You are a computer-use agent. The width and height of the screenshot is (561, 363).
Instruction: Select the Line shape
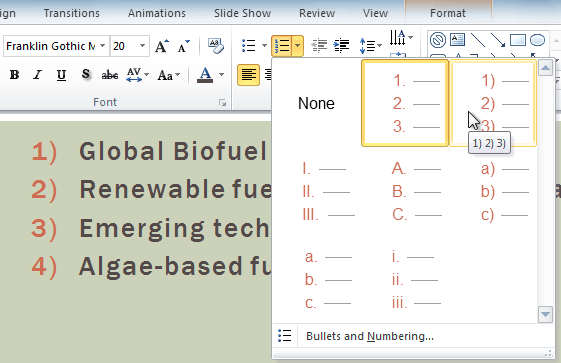(x=478, y=40)
